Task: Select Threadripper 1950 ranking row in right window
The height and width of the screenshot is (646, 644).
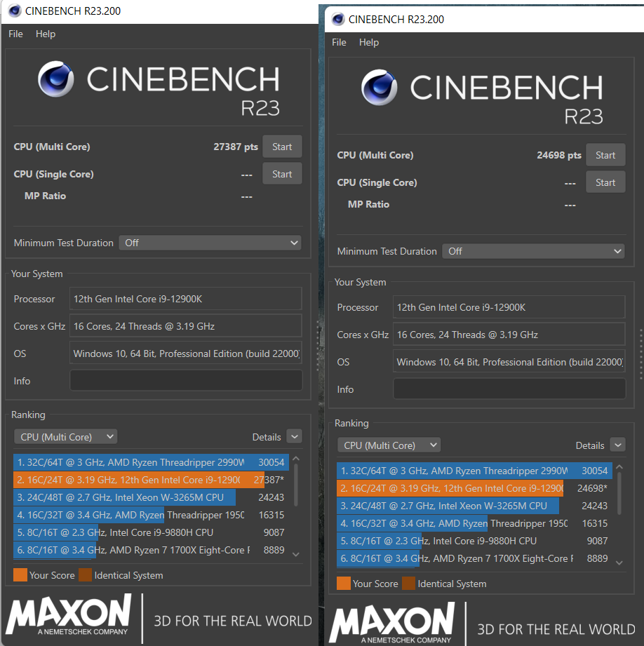Action: pyautogui.click(x=474, y=523)
